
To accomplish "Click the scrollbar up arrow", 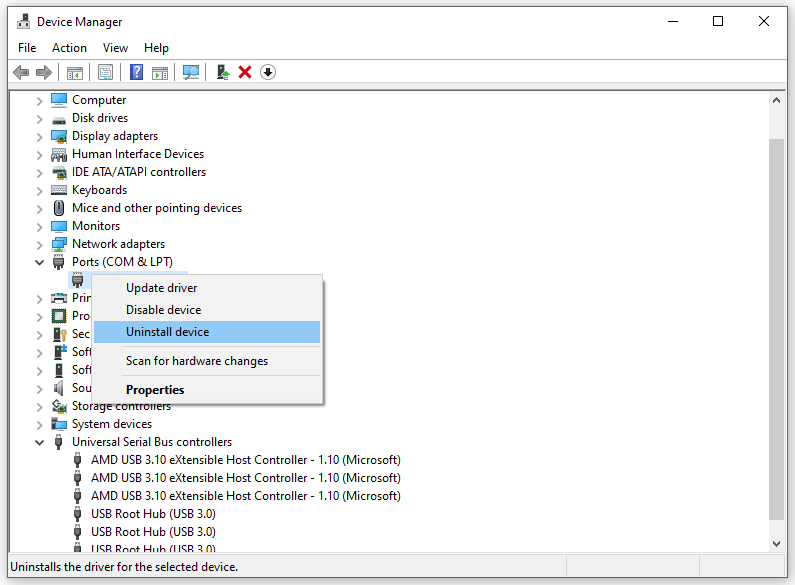I will pos(776,100).
